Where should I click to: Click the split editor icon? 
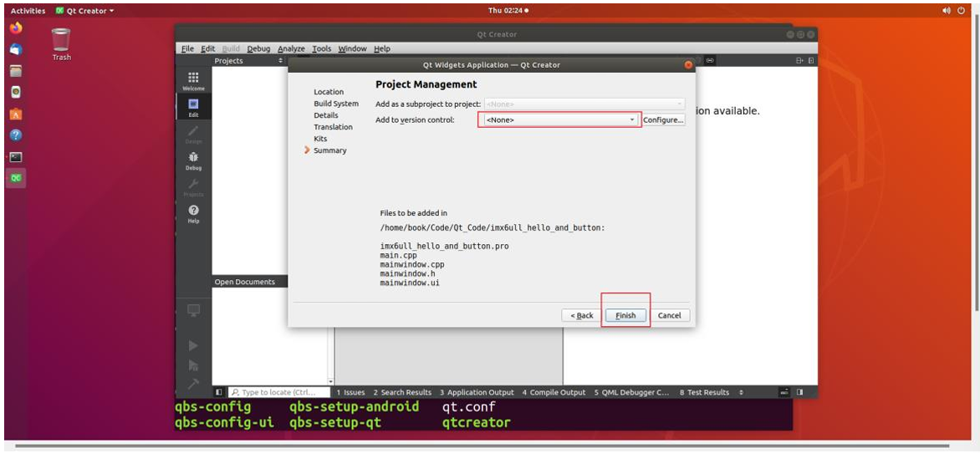coord(799,61)
